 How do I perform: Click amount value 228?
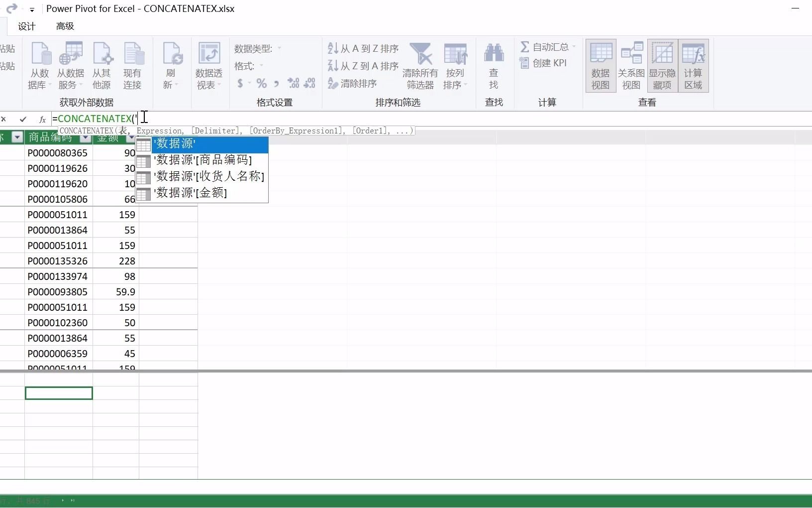click(x=116, y=261)
